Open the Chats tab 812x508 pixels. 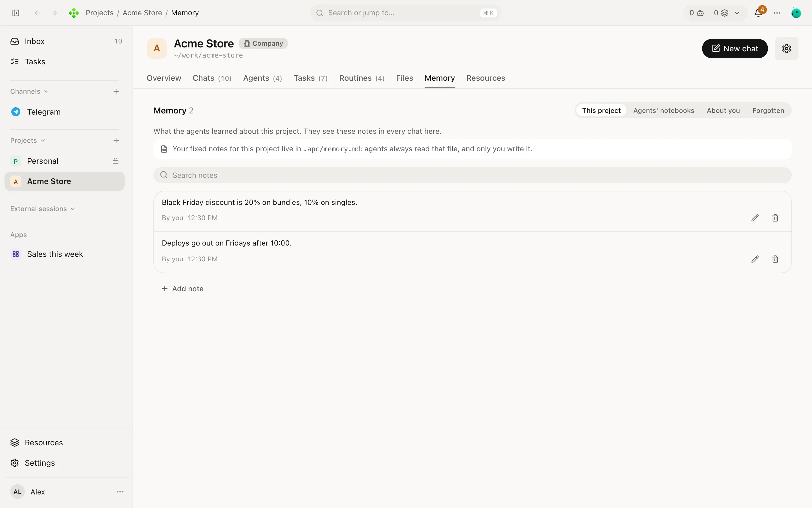pyautogui.click(x=212, y=78)
